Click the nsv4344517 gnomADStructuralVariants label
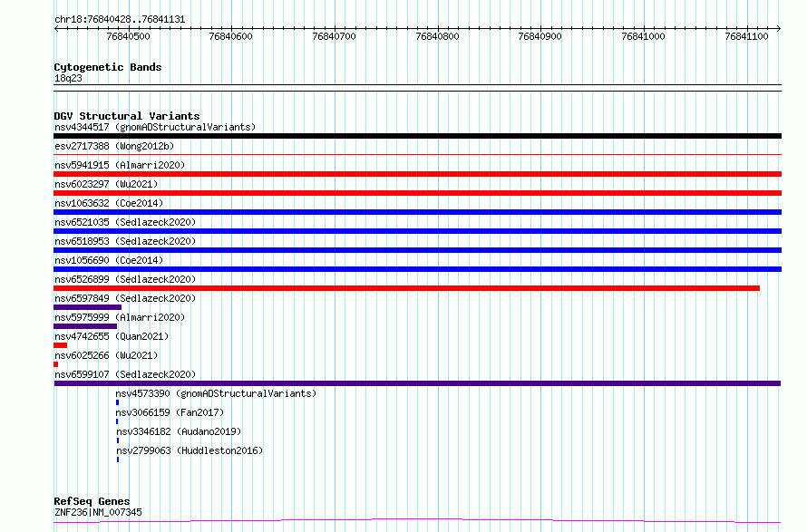Viewport: 807px width, 532px height. click(155, 127)
